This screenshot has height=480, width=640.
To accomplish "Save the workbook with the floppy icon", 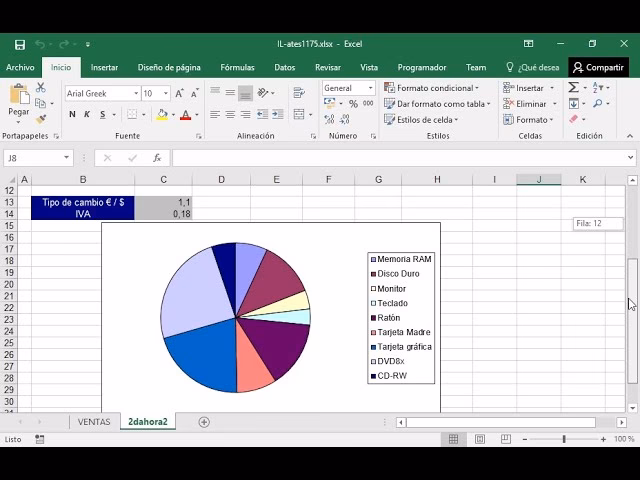I will pyautogui.click(x=20, y=44).
